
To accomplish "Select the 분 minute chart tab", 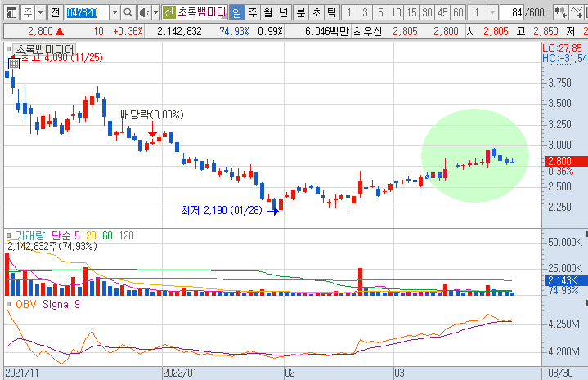I will [x=301, y=13].
